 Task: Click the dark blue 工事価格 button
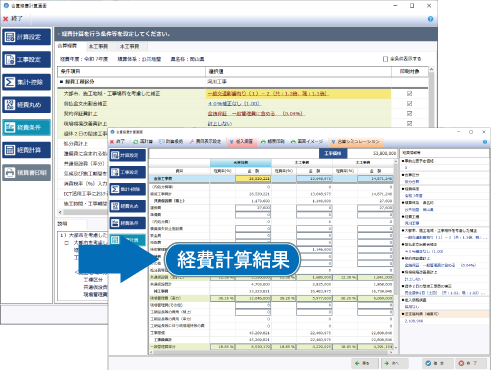coord(333,153)
